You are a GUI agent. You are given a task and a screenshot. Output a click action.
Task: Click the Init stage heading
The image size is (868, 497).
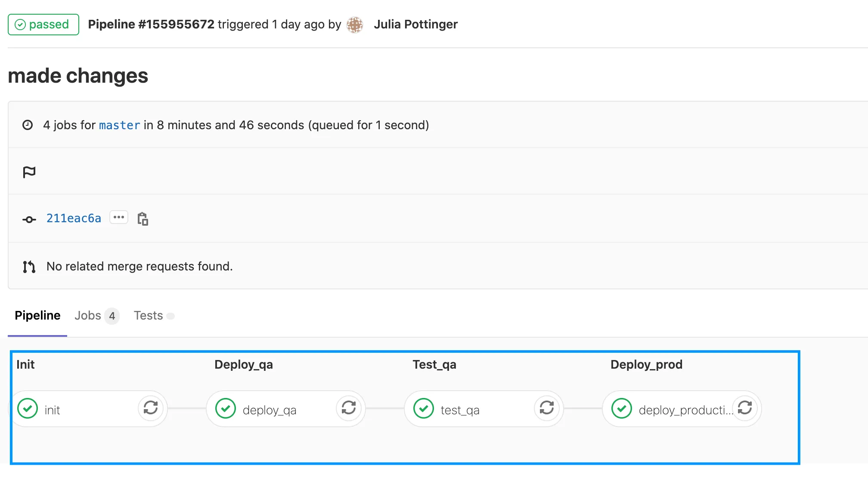(x=25, y=365)
